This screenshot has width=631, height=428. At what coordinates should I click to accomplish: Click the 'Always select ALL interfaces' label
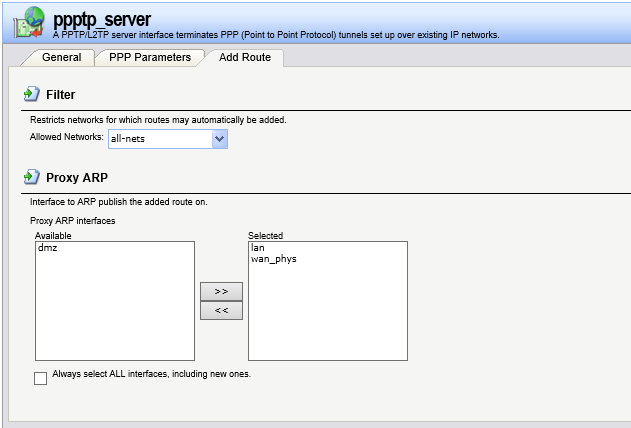pyautogui.click(x=151, y=374)
